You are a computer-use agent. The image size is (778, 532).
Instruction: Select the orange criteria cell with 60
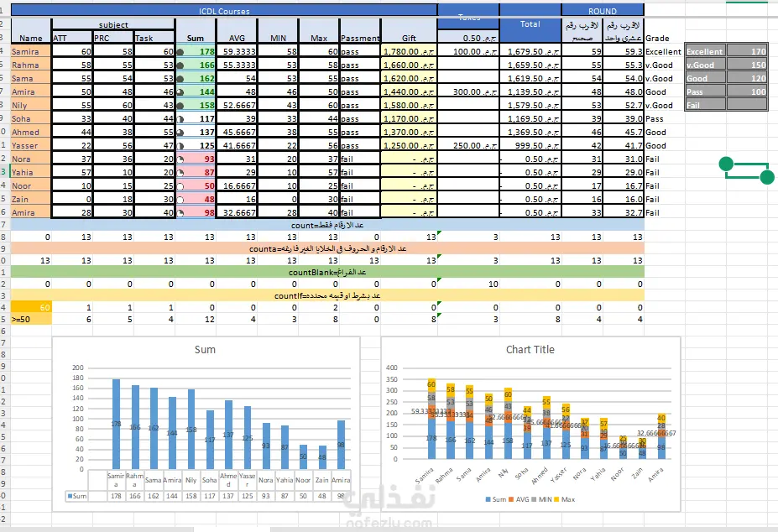[31, 307]
